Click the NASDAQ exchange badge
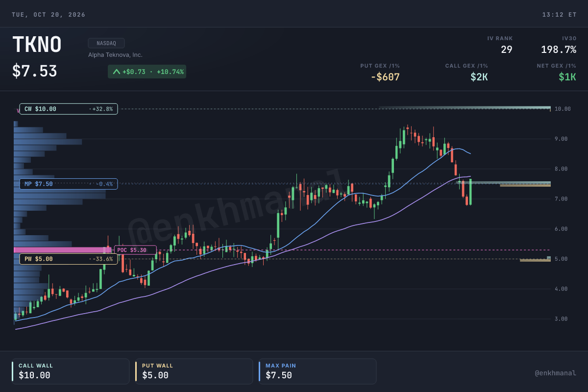This screenshot has width=588, height=392. click(x=106, y=43)
